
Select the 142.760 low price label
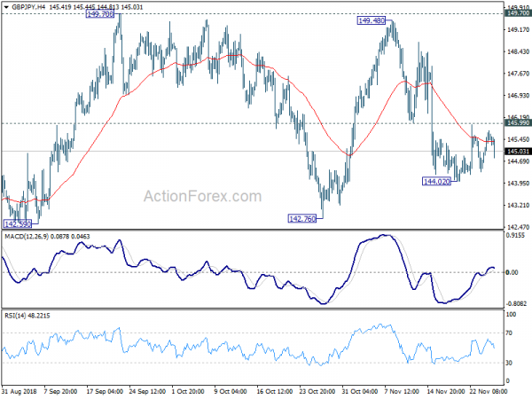click(x=302, y=219)
